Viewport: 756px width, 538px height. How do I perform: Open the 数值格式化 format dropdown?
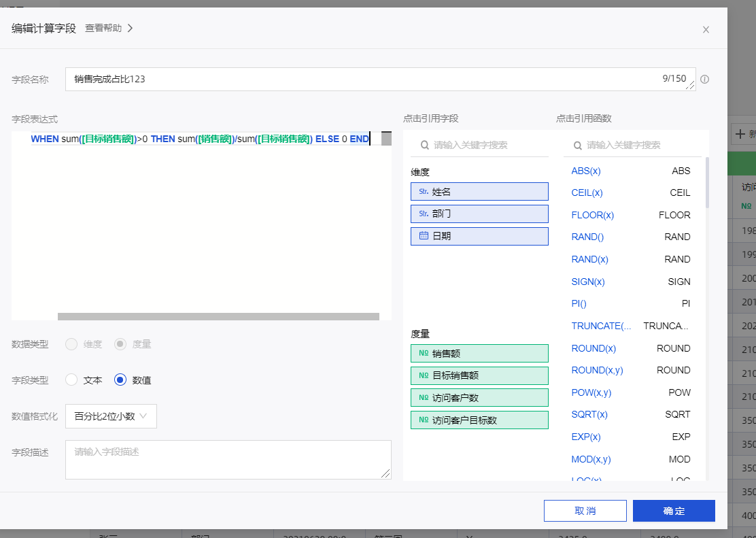click(x=111, y=416)
